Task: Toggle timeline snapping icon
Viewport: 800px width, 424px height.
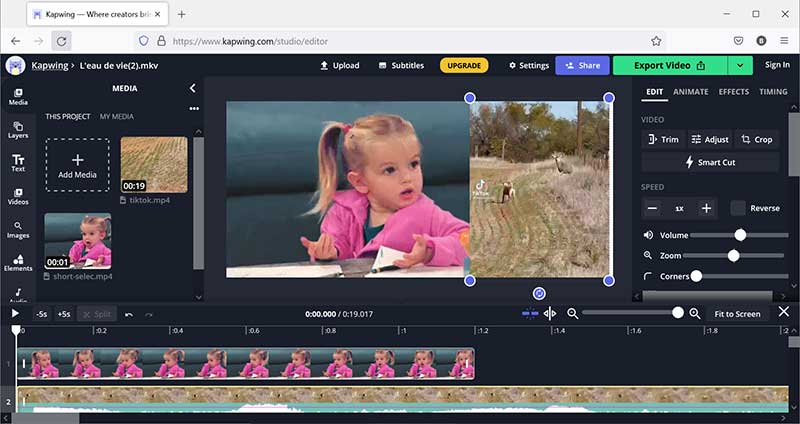Action: click(x=530, y=314)
